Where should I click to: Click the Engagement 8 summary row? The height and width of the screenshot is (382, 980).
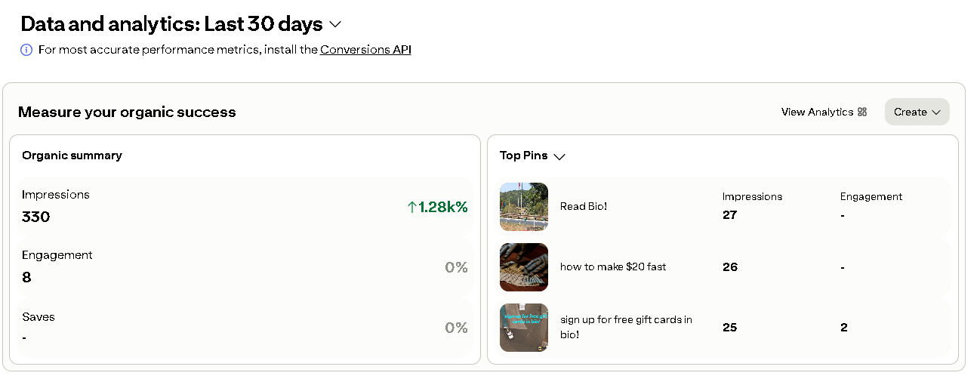[245, 267]
